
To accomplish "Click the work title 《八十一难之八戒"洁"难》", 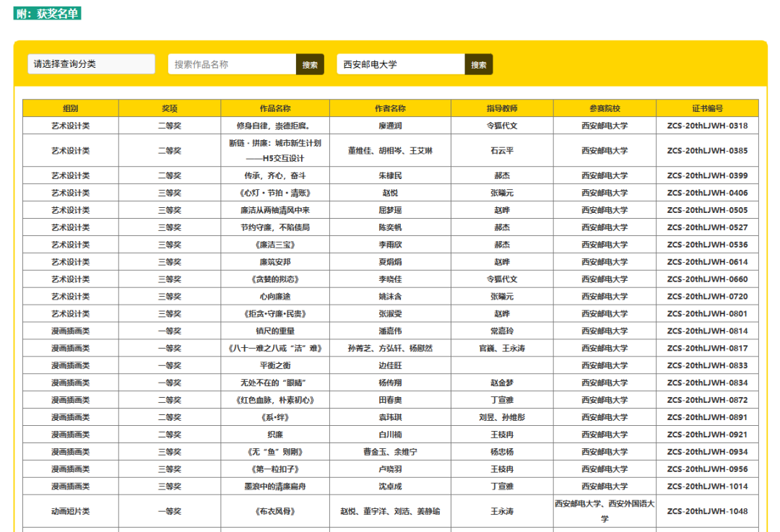I will (275, 349).
